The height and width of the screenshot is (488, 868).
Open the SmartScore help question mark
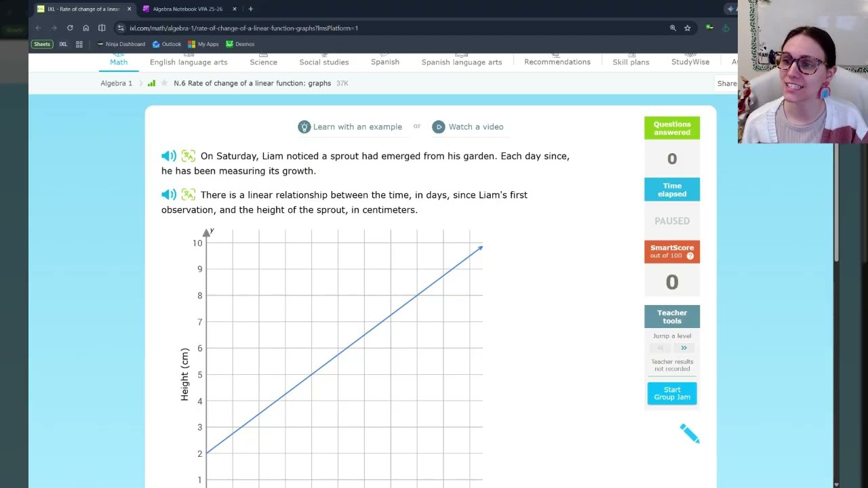pyautogui.click(x=690, y=256)
